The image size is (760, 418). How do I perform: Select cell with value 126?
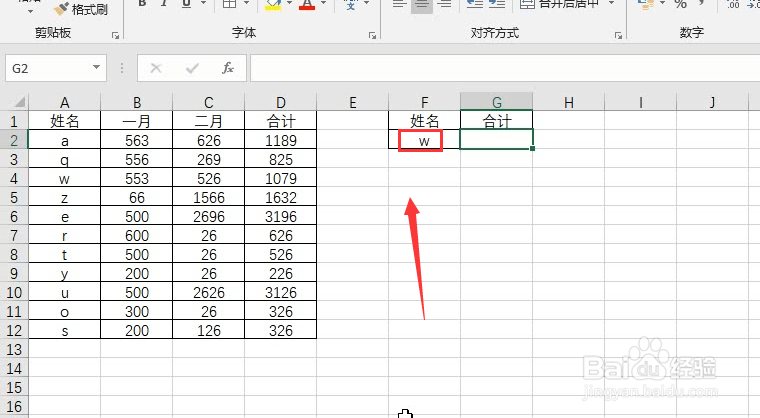[209, 331]
